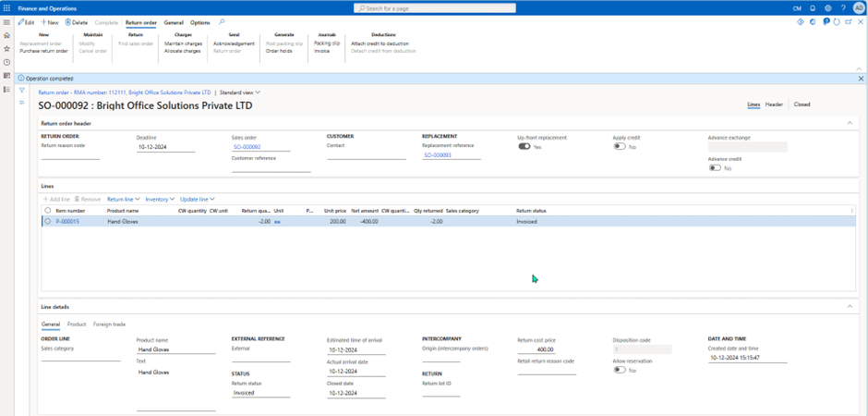Collapse the action pane ribbon chevron
Image resolution: width=868 pixels, height=416 pixels.
click(x=859, y=68)
